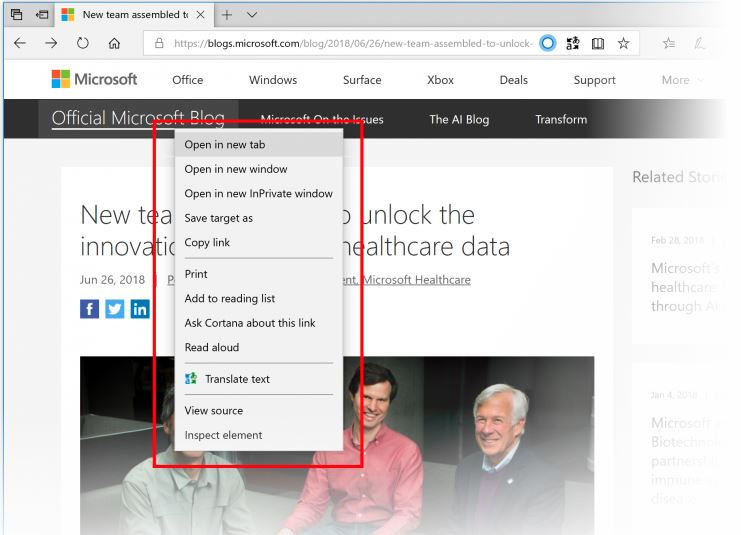Refresh the page with the reload icon
This screenshot has width=741, height=535.
83,43
